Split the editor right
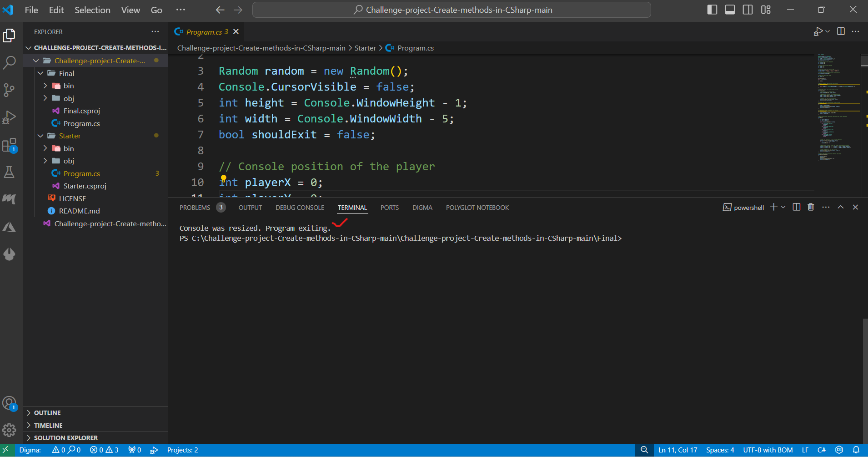Image resolution: width=868 pixels, height=457 pixels. point(841,31)
